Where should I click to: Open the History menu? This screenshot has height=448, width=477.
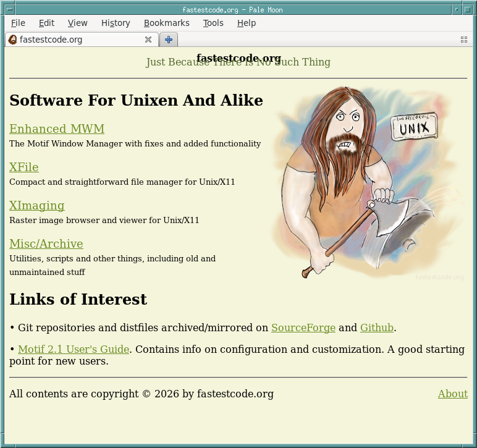coord(116,23)
